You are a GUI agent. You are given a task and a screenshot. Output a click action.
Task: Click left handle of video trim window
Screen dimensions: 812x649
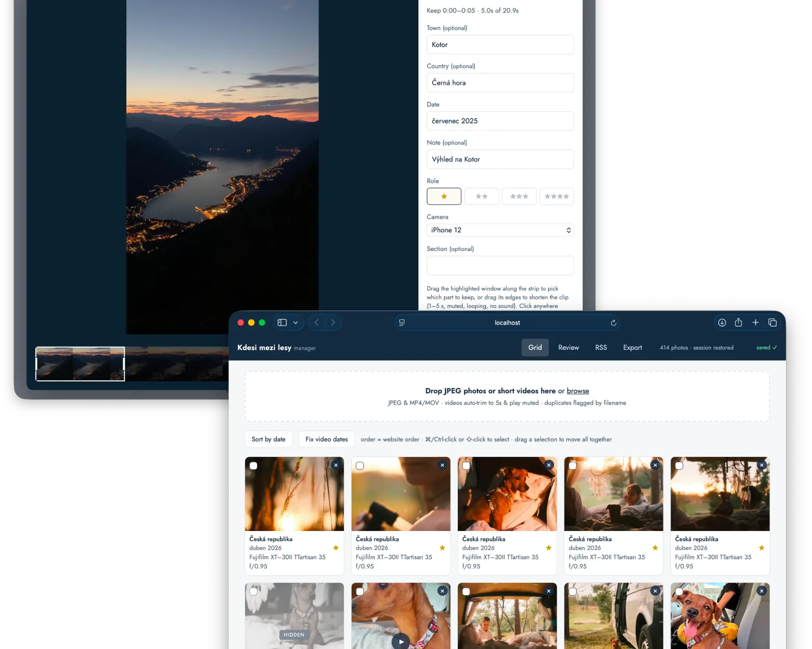click(36, 364)
